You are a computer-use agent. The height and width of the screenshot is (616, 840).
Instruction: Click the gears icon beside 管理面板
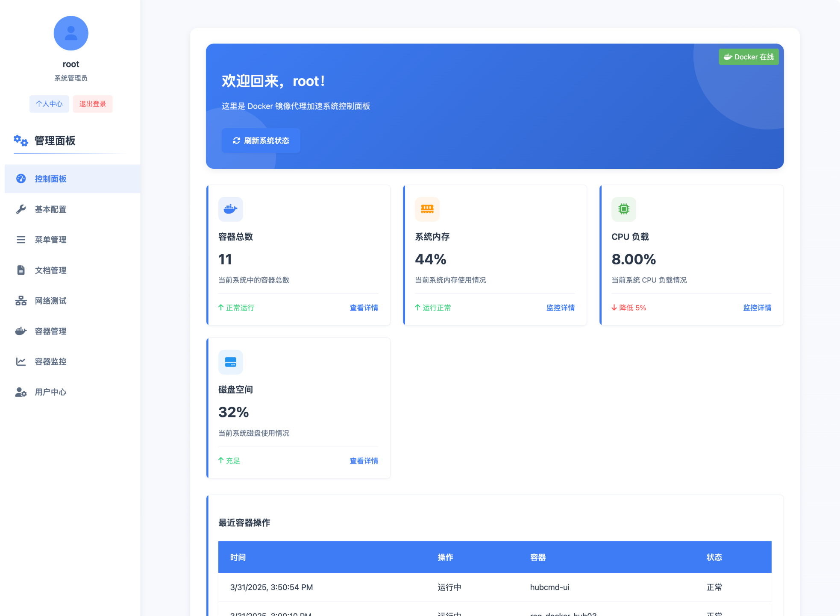tap(21, 141)
